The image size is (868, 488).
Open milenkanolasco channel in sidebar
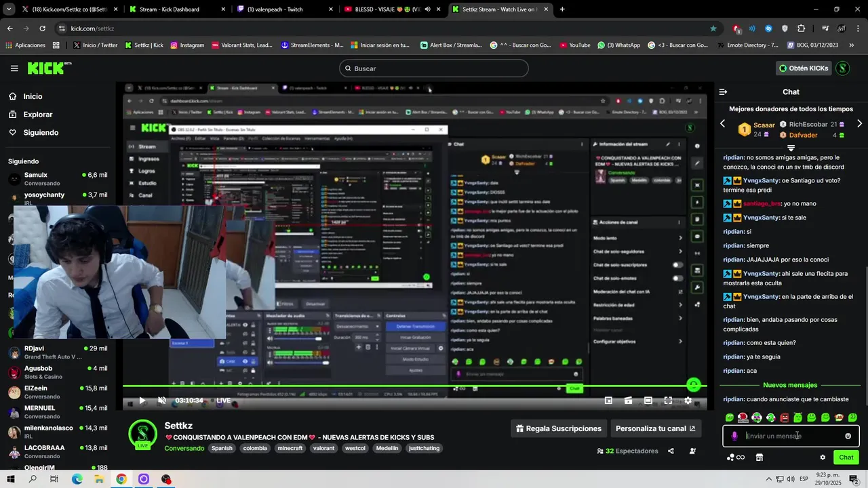coord(58,432)
